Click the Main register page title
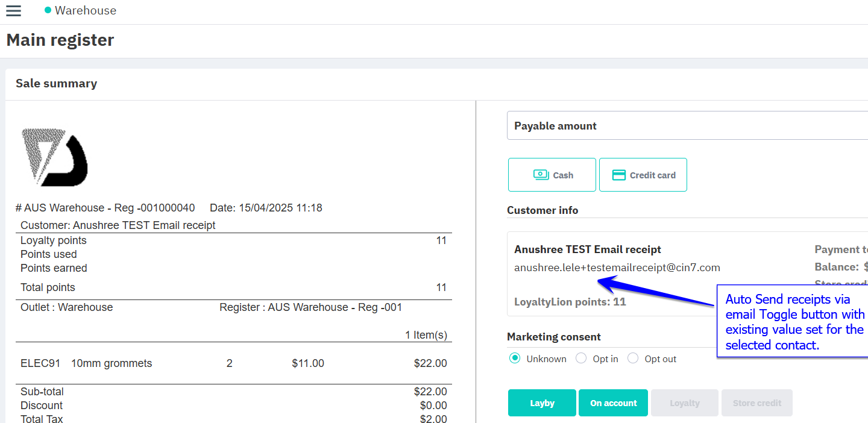This screenshot has height=423, width=868. click(60, 40)
